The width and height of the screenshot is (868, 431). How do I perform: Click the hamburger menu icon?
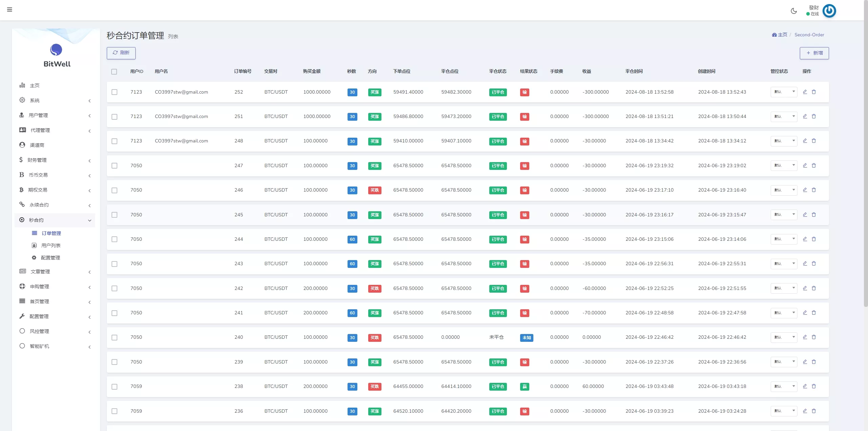(9, 9)
